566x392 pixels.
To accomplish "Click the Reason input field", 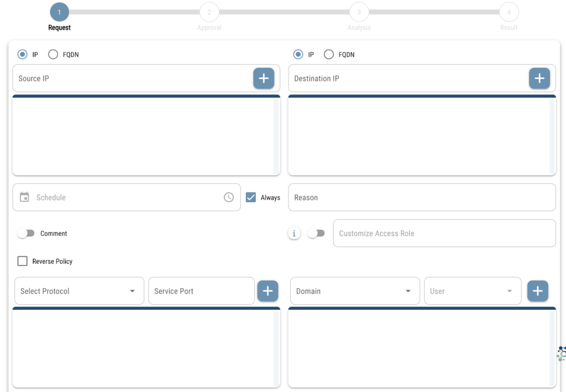I will [422, 197].
